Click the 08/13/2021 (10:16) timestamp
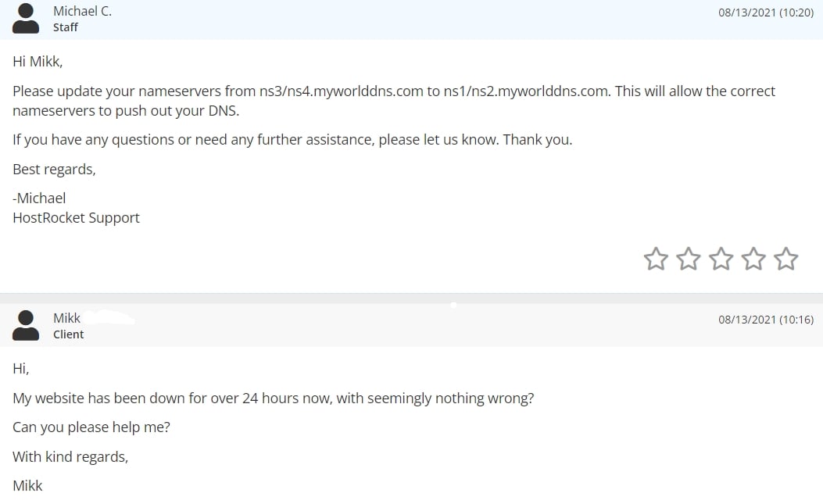The height and width of the screenshot is (504, 823). [x=766, y=320]
